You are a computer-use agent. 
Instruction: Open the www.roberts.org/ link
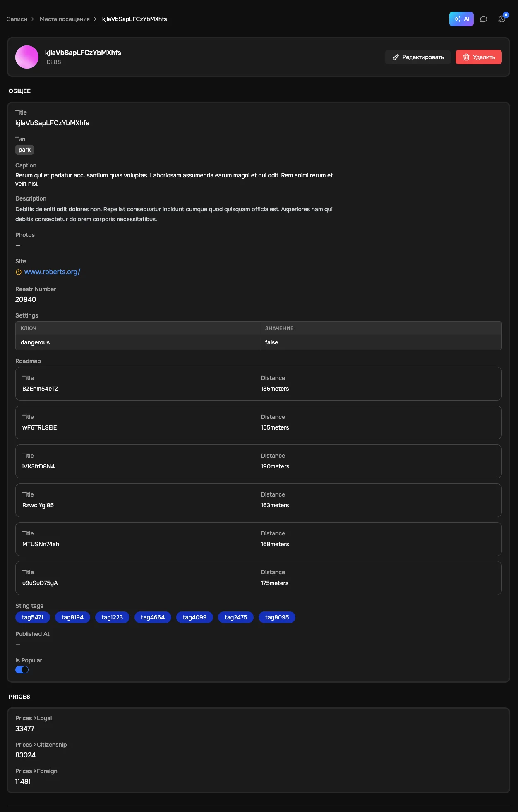click(52, 272)
